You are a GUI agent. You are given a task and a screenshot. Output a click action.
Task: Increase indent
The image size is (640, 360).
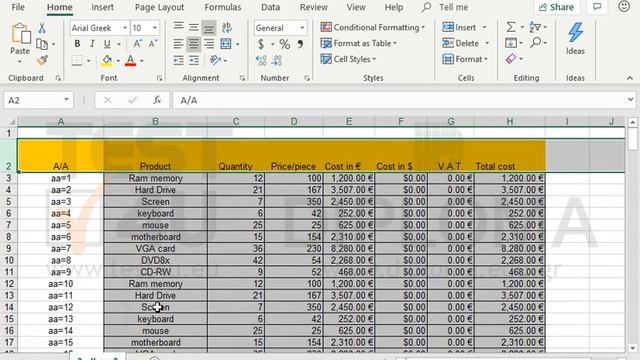point(193,60)
